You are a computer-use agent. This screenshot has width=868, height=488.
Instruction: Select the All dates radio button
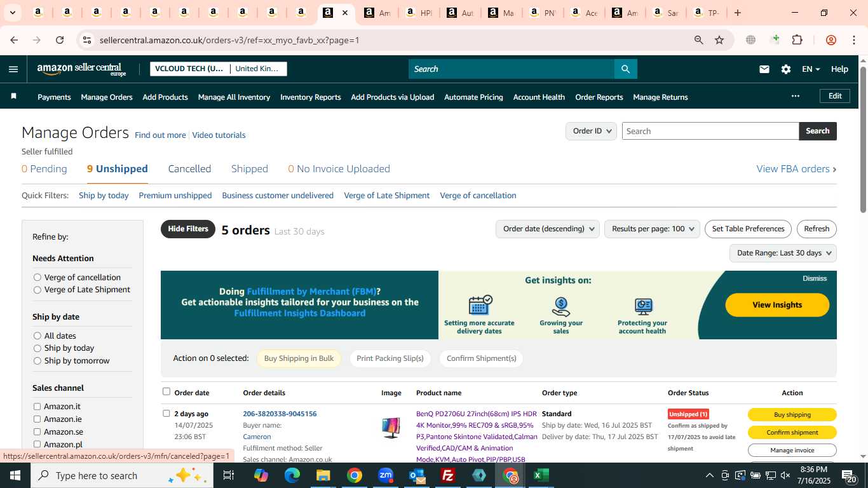pos(37,335)
